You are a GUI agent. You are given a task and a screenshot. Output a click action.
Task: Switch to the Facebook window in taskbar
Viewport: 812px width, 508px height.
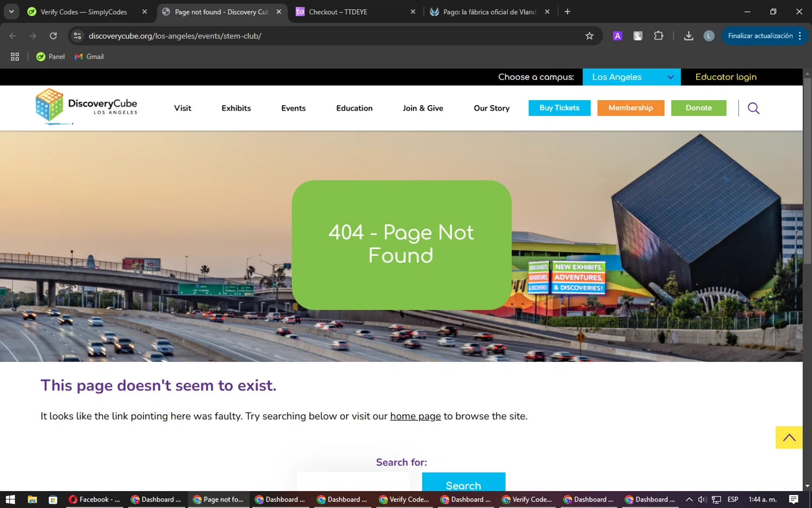94,500
